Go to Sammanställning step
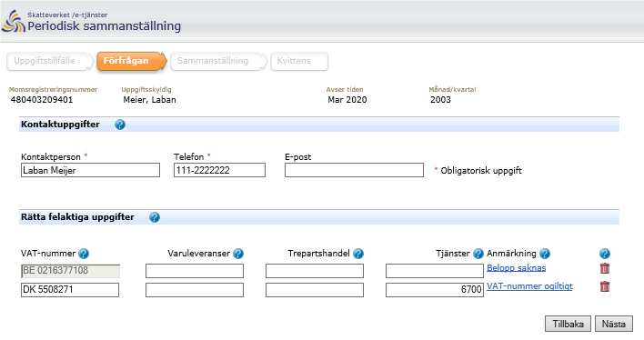The image size is (644, 340). tap(219, 61)
